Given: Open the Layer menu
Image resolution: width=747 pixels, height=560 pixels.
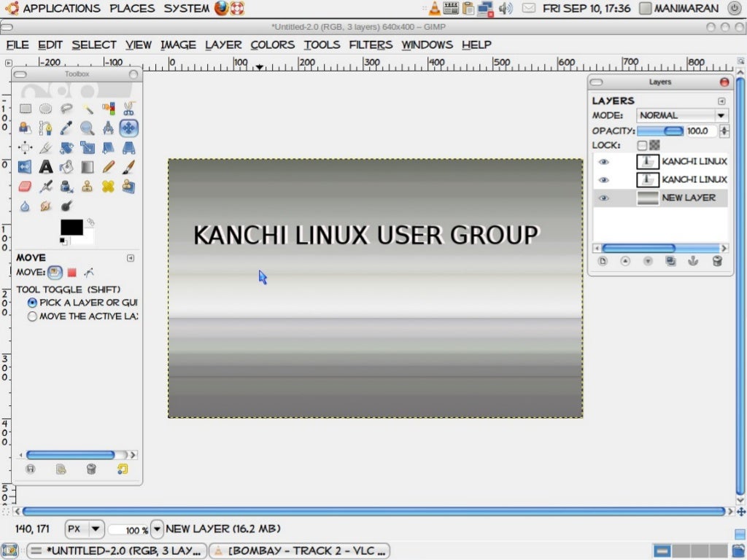Looking at the screenshot, I should (223, 44).
